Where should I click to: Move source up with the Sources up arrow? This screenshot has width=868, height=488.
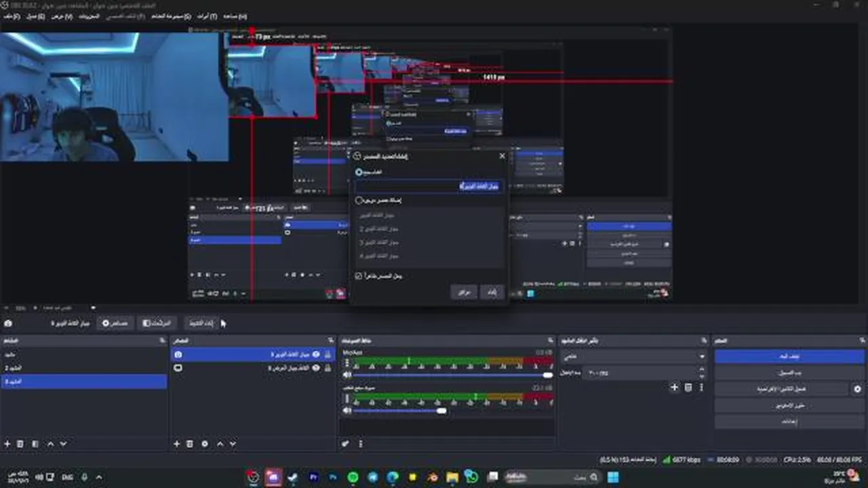[x=220, y=444]
